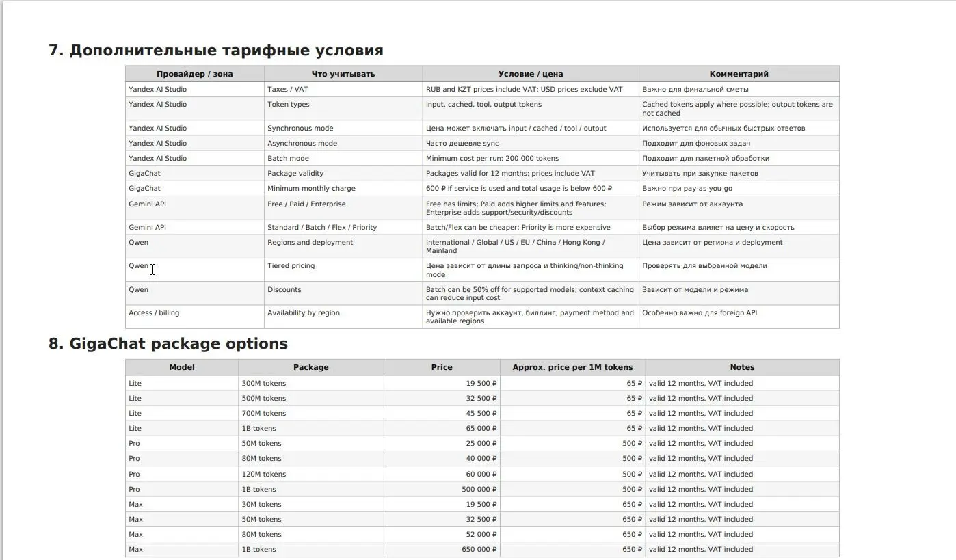Select the 'Model' column header

[x=182, y=367]
